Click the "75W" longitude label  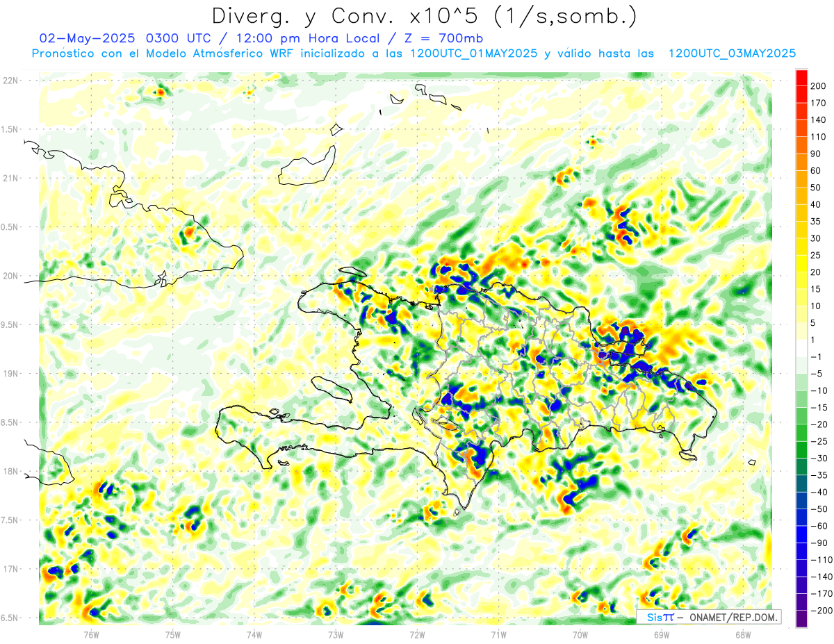click(x=172, y=634)
